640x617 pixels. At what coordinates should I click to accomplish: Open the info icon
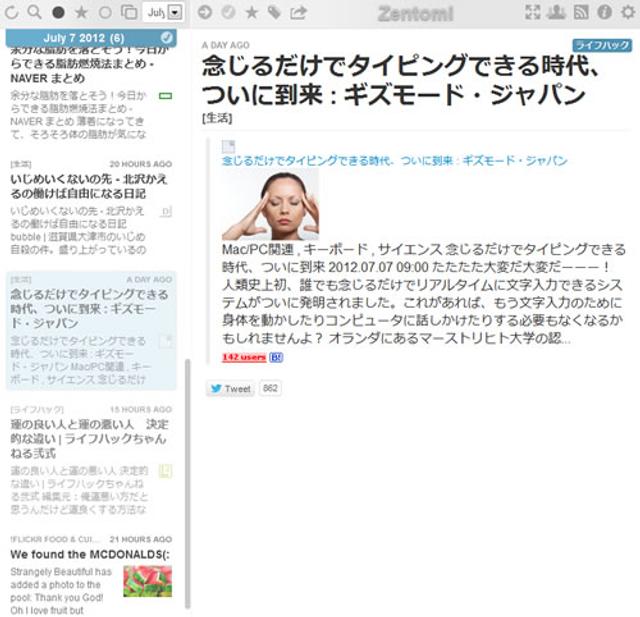pyautogui.click(x=604, y=12)
